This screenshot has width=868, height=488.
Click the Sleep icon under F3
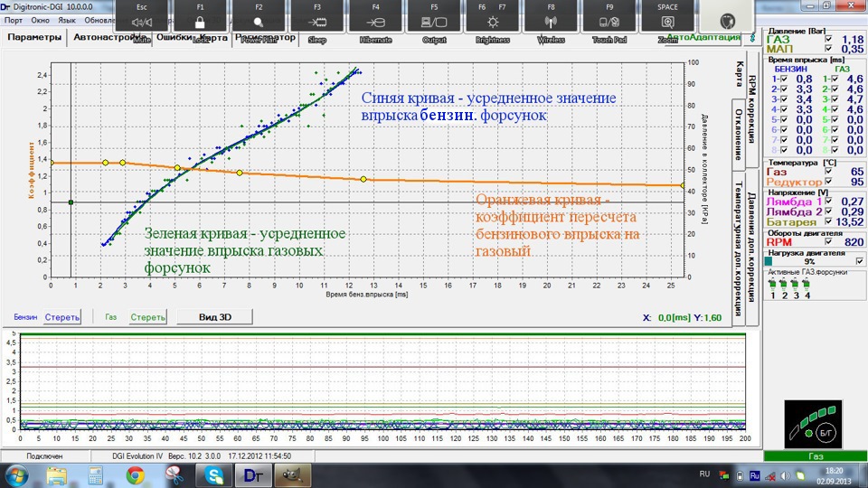317,22
